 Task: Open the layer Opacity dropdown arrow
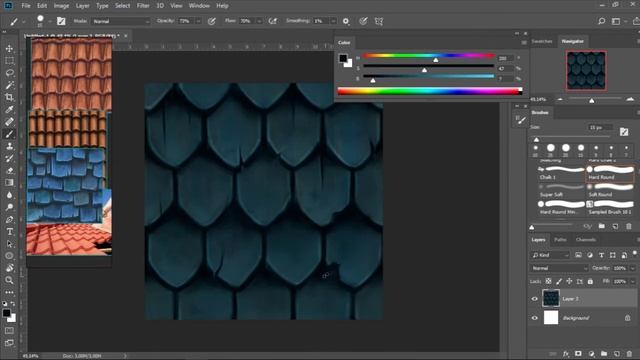click(633, 268)
